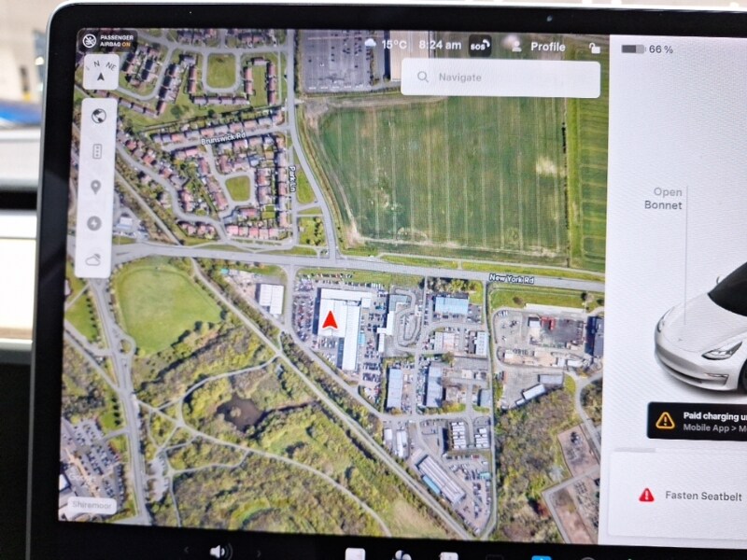Tap the SOS emergency icon
Image resolution: width=747 pixels, height=560 pixels.
[x=479, y=46]
